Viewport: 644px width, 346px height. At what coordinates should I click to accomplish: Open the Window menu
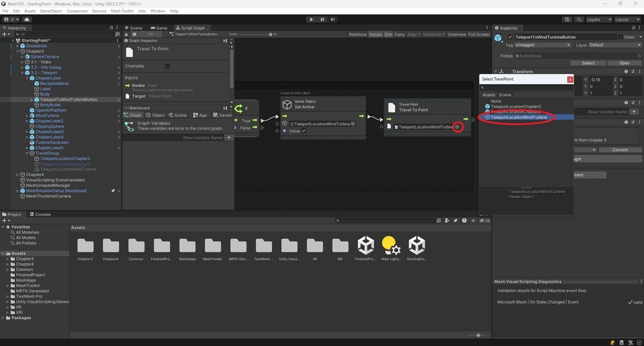point(158,11)
